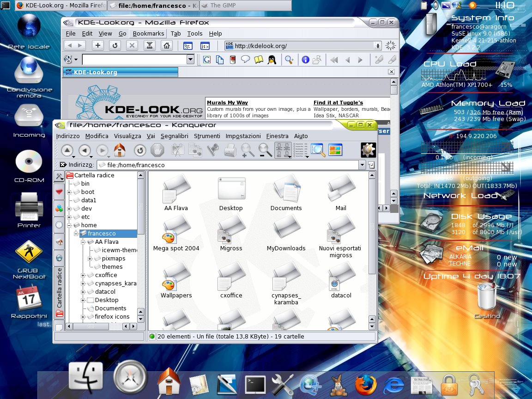Click the Konqueror address field file:/home/francesco

coord(228,165)
